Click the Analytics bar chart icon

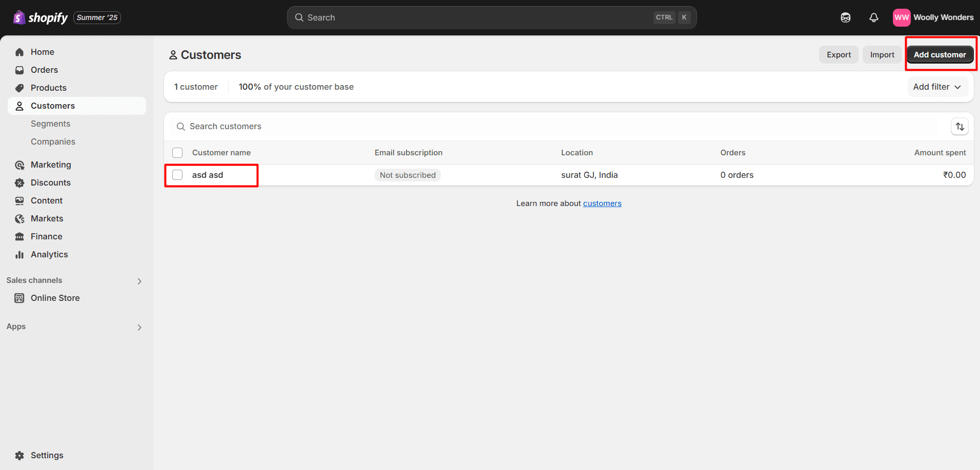point(19,254)
